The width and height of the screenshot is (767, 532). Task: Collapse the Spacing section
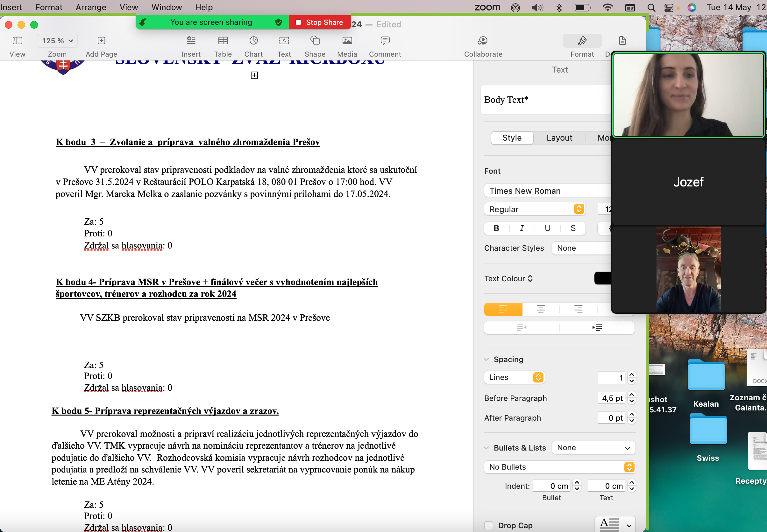pos(486,359)
